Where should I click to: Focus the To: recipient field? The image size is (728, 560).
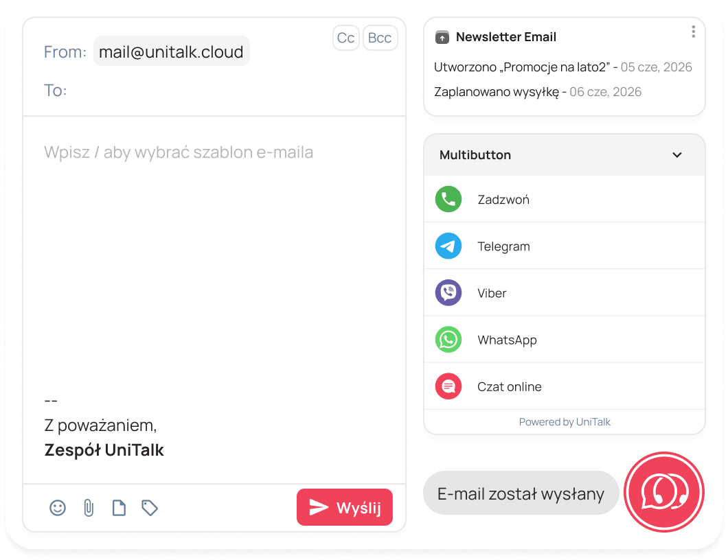(x=214, y=90)
